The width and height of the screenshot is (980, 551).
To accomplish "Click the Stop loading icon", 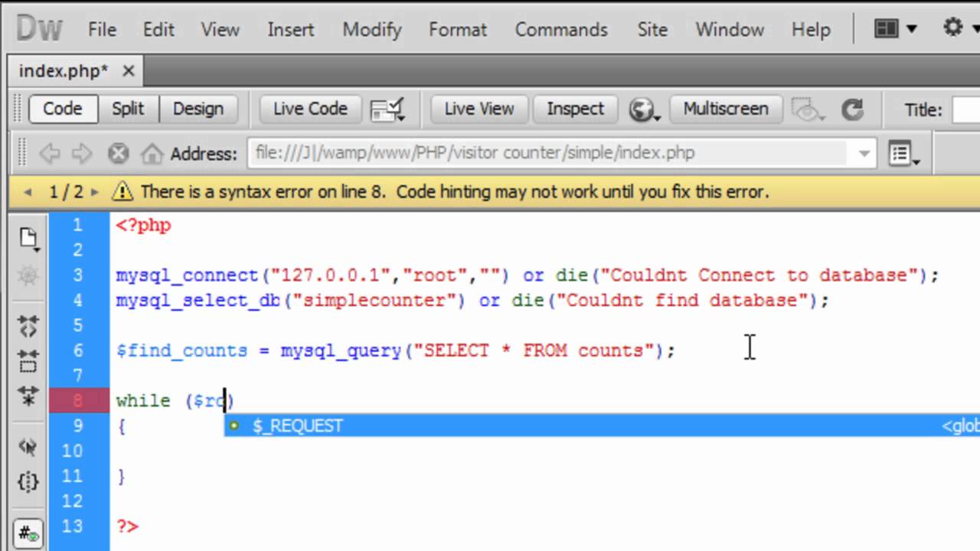I will tap(118, 153).
